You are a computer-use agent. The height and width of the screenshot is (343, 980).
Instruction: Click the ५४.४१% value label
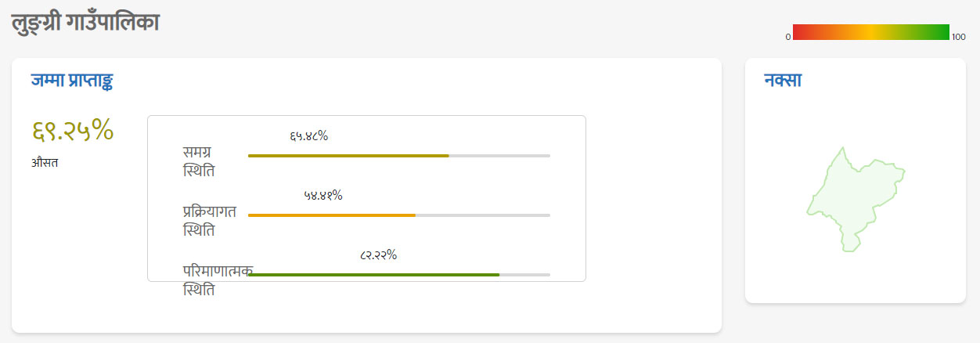(x=323, y=196)
